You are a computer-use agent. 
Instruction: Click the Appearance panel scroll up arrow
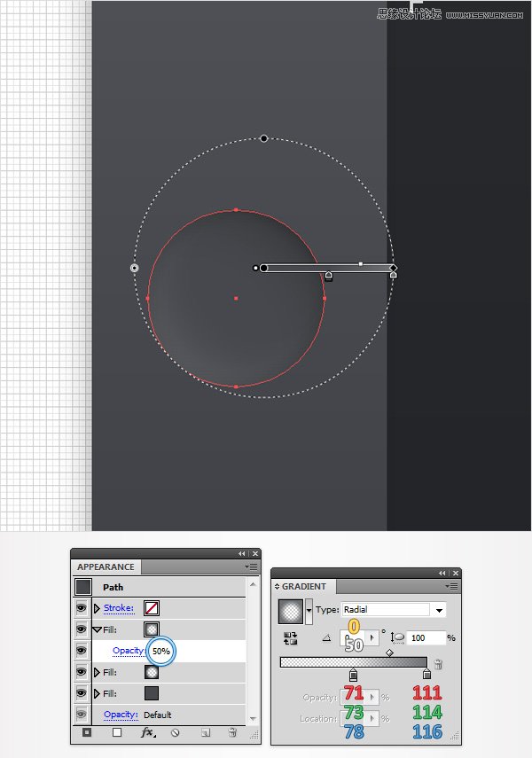pos(253,584)
